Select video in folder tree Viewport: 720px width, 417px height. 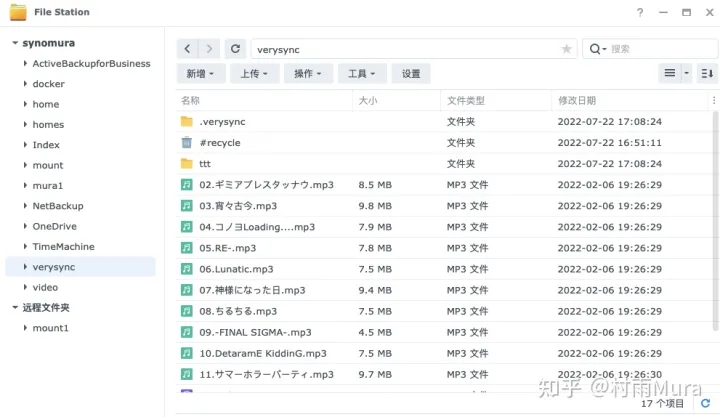tap(45, 287)
